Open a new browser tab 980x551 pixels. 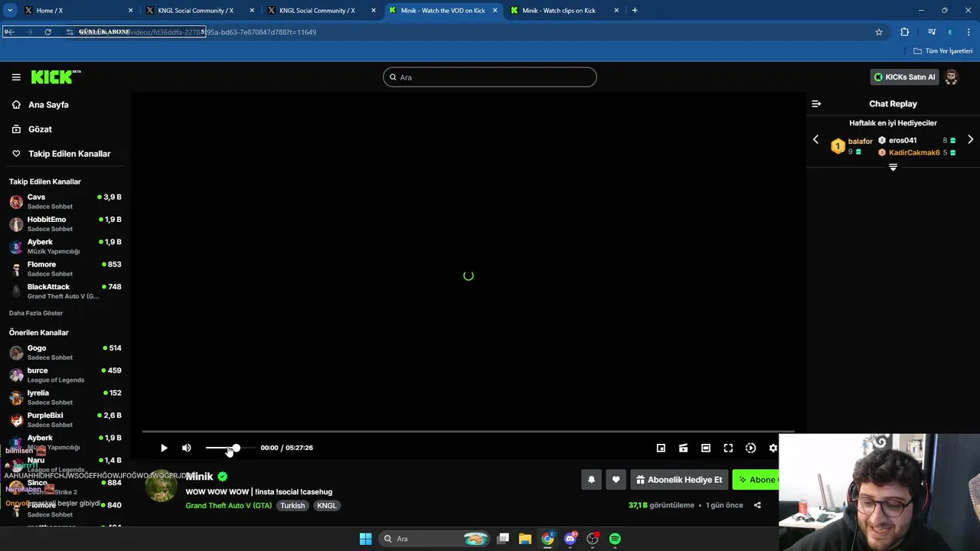click(635, 11)
